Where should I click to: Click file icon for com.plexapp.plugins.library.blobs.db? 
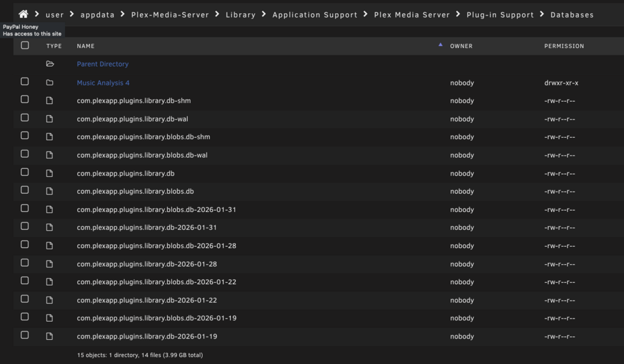[x=49, y=191]
